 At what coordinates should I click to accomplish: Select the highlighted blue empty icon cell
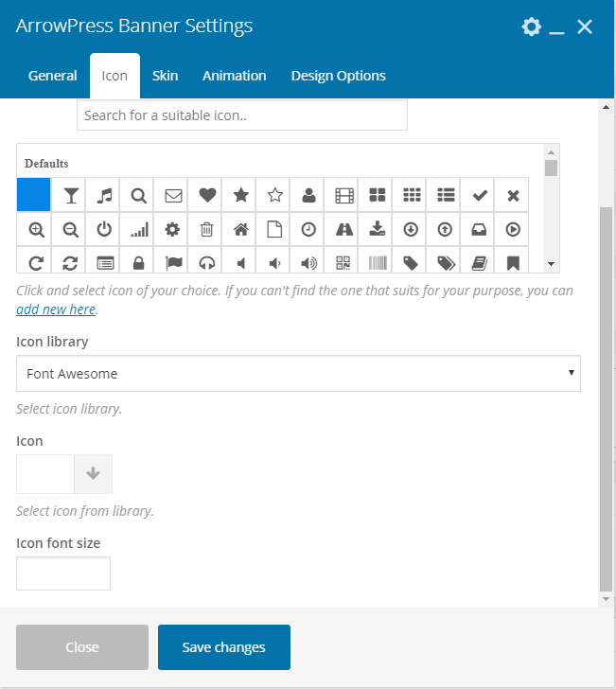(x=34, y=195)
